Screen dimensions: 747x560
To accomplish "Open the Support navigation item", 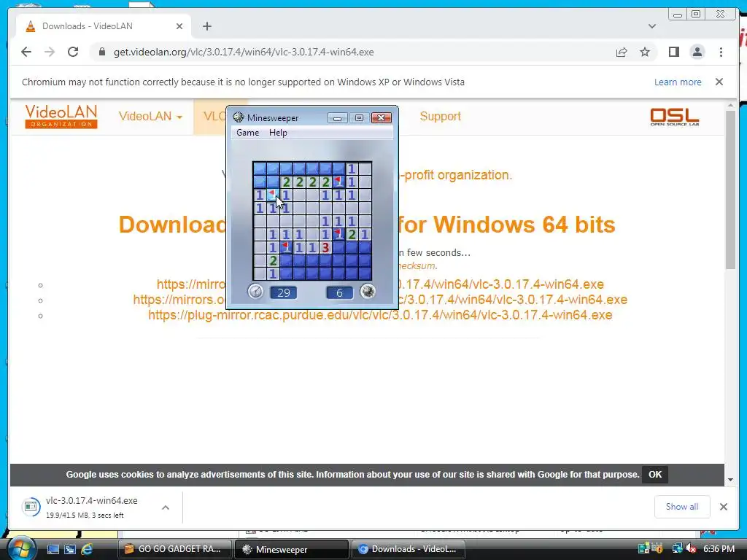I will coord(440,116).
